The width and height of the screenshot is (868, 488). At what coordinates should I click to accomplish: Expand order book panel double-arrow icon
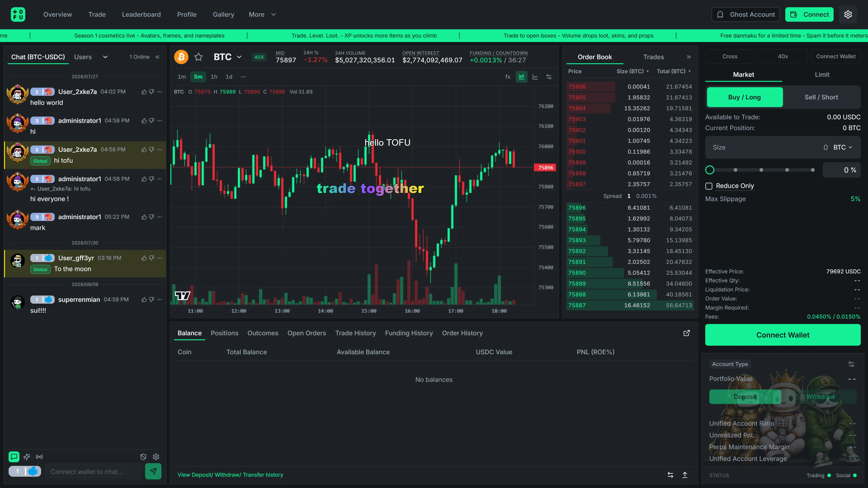coord(689,57)
